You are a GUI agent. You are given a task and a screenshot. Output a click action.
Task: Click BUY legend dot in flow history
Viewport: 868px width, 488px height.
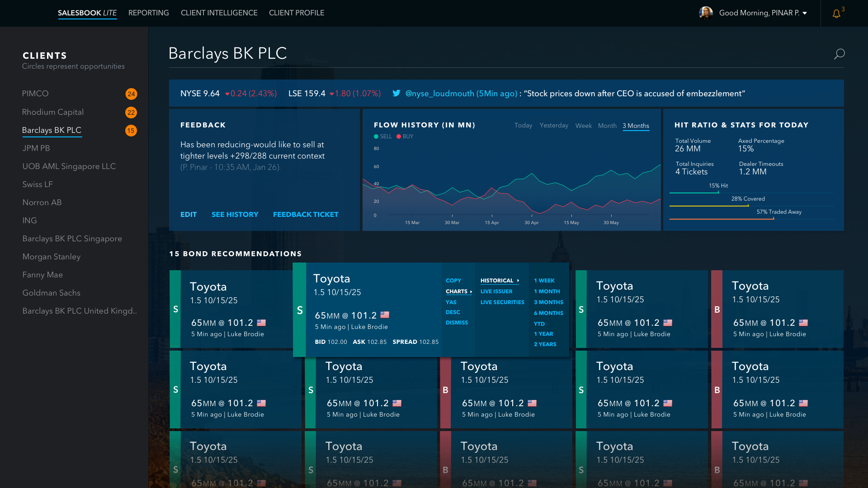point(399,136)
